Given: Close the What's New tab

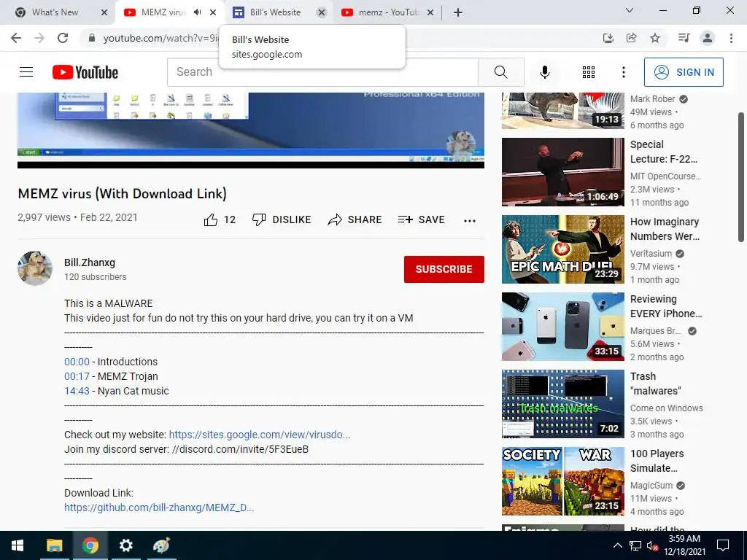Looking at the screenshot, I should pos(104,12).
